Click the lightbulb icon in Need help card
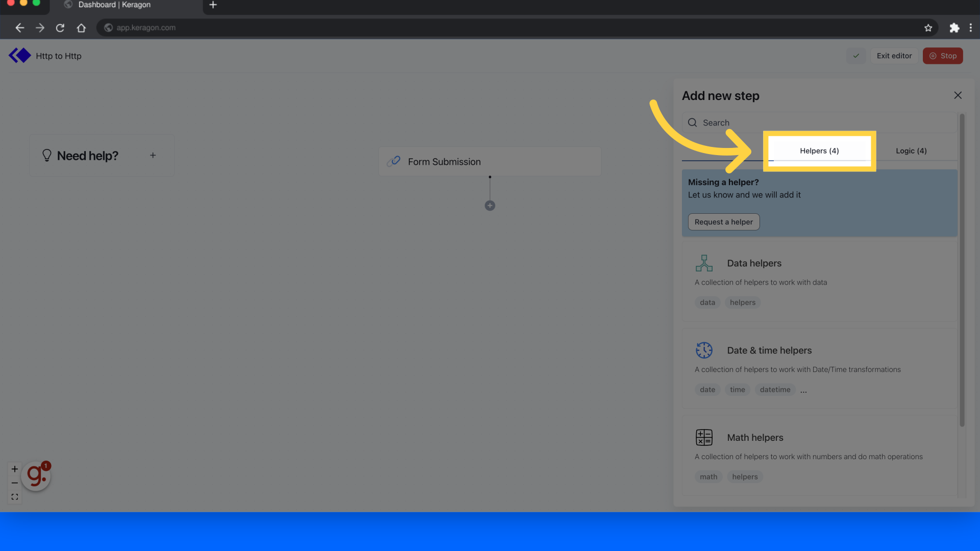The height and width of the screenshot is (551, 980). tap(47, 155)
